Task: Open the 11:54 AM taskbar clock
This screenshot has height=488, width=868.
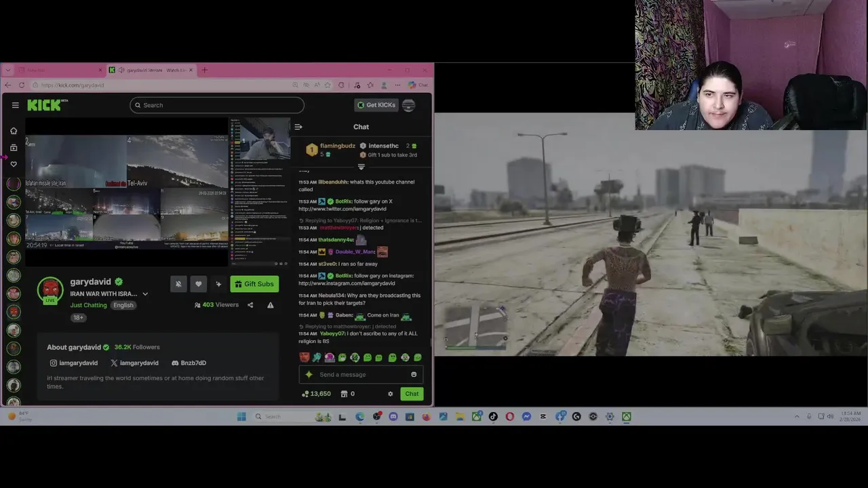Action: 851,416
